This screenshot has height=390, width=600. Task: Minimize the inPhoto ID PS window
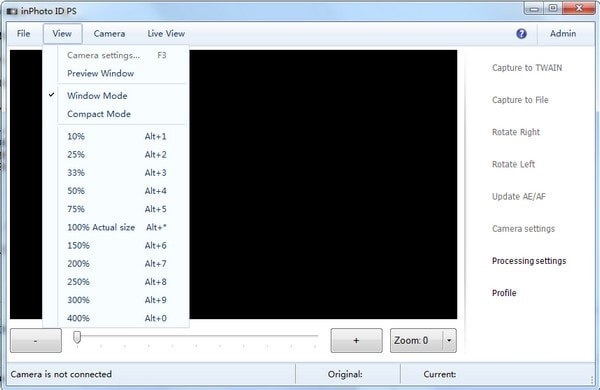[534, 8]
